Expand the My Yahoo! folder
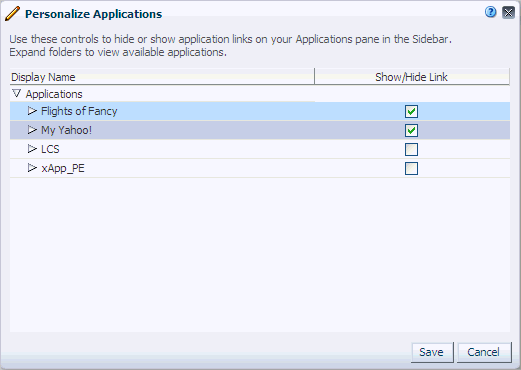 click(32, 130)
